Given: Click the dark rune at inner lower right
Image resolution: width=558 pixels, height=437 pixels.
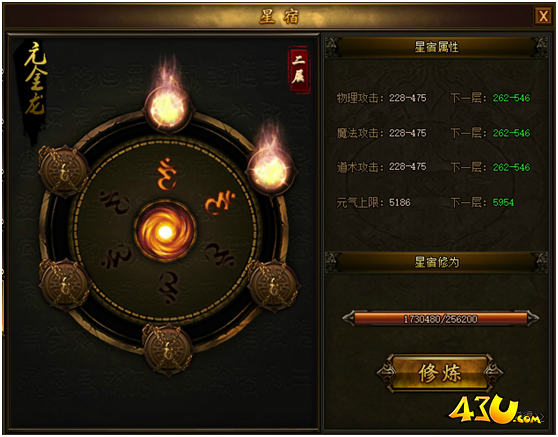Looking at the screenshot, I should coord(221,255).
